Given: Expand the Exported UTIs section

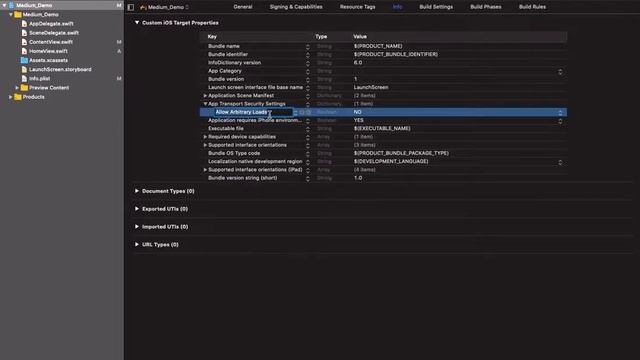Looking at the screenshot, I should (x=137, y=209).
